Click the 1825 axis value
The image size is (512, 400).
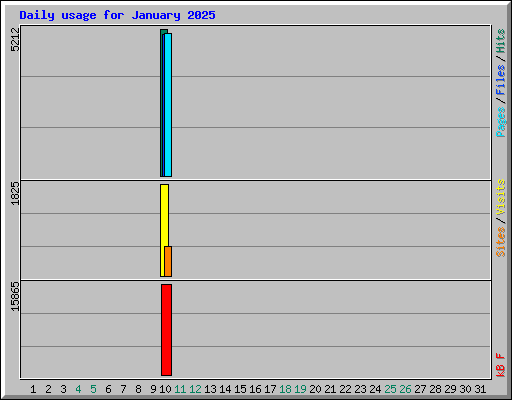click(x=15, y=193)
